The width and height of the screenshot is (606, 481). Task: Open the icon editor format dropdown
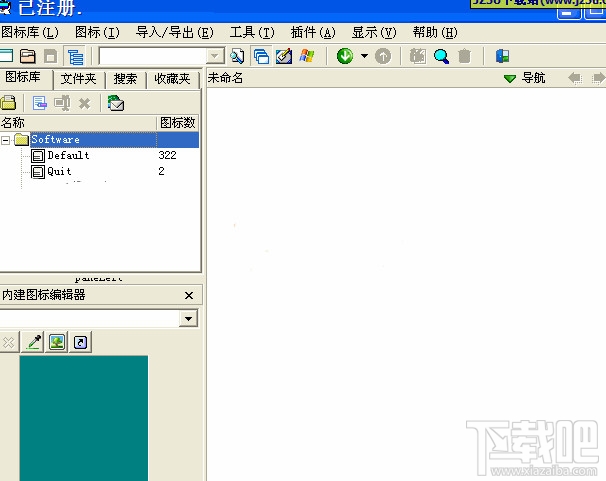click(x=189, y=319)
